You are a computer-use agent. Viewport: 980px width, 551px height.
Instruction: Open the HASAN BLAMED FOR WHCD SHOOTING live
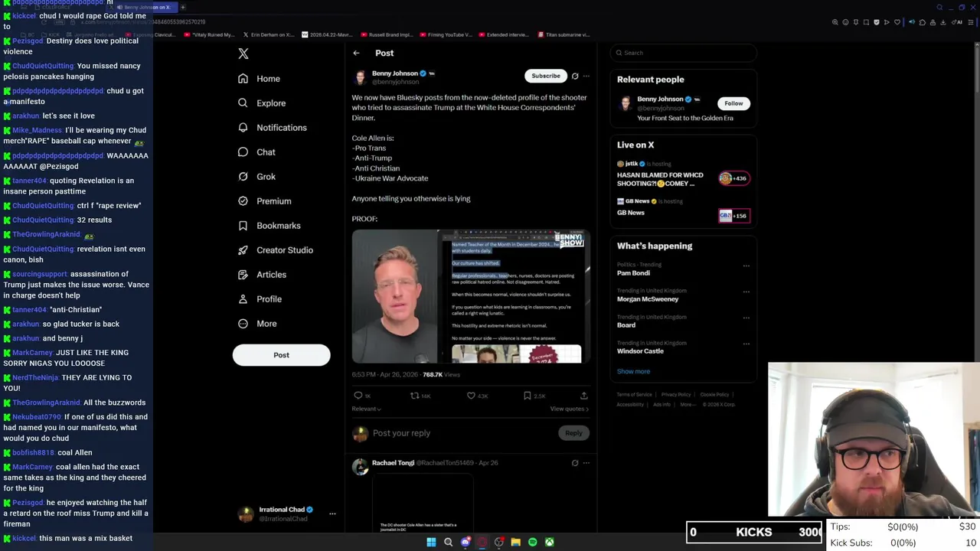[x=661, y=179]
